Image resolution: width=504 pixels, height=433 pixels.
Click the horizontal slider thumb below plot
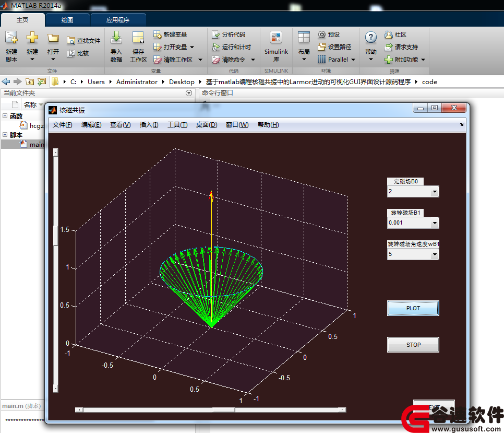[224, 410]
